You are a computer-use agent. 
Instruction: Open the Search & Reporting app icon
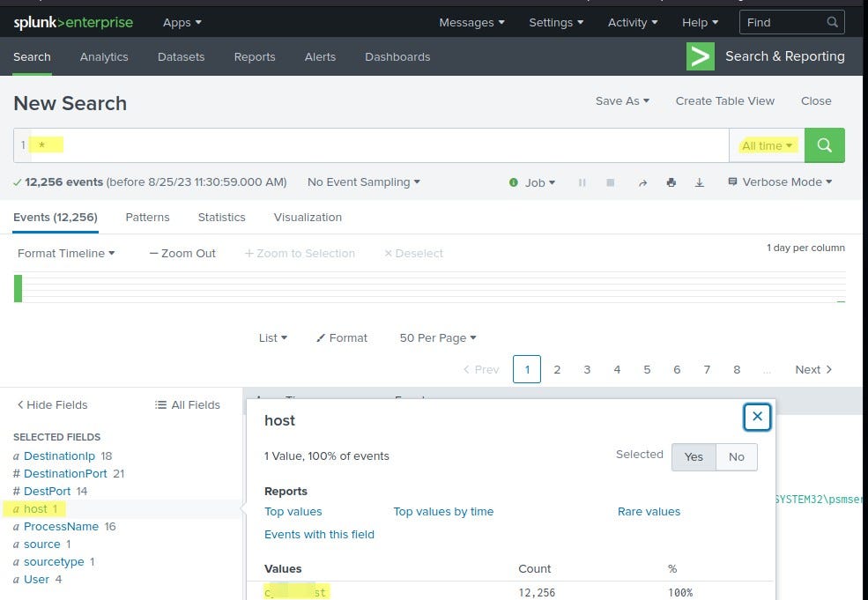pos(701,56)
